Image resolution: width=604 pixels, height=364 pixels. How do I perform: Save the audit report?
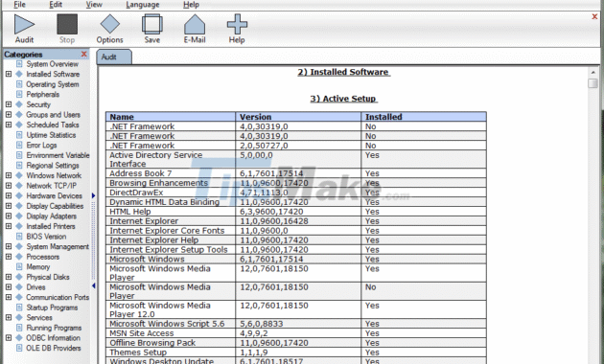click(152, 29)
